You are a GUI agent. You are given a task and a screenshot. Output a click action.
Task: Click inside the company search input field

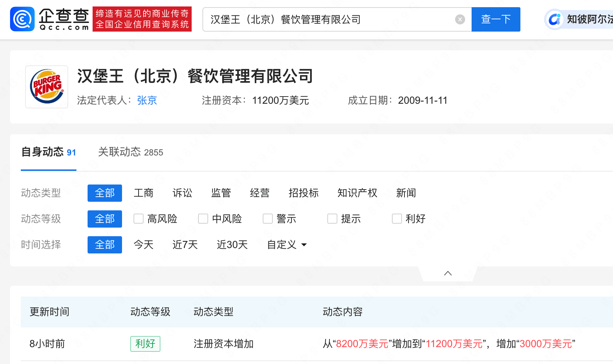click(323, 19)
